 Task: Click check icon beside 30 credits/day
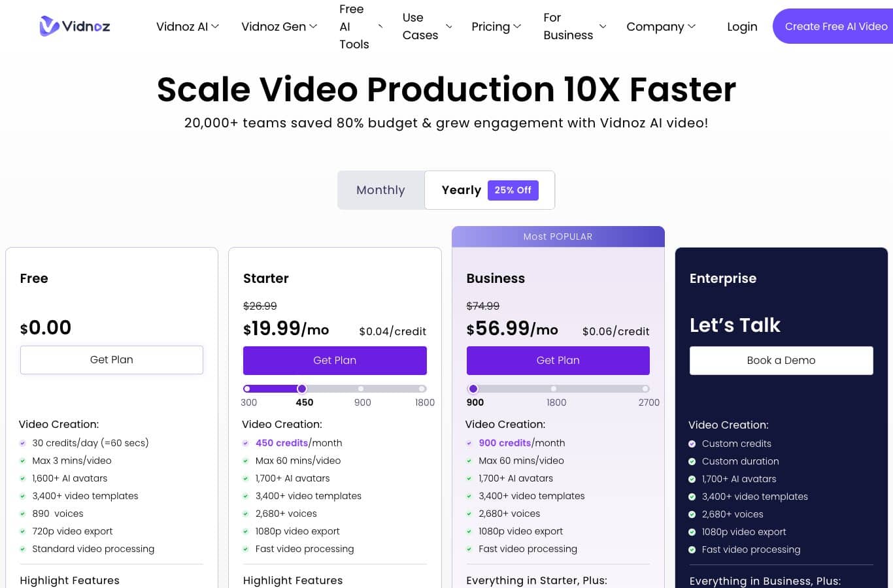click(x=23, y=443)
